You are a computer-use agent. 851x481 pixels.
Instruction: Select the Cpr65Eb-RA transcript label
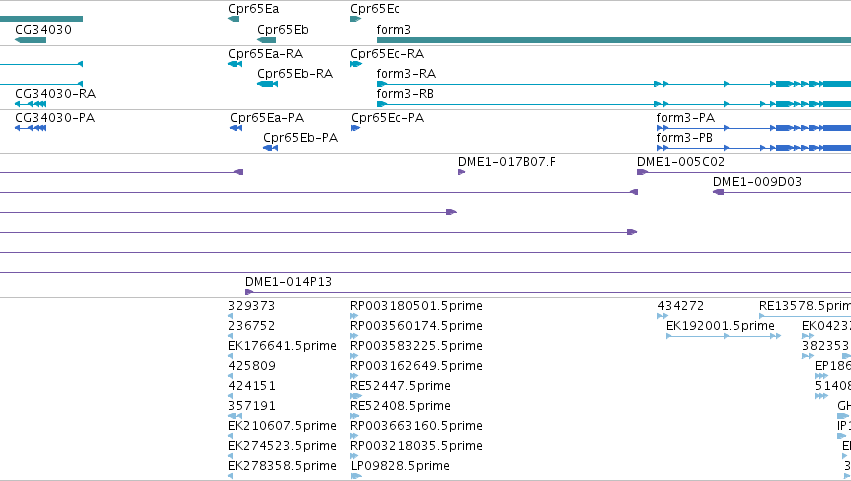(295, 74)
